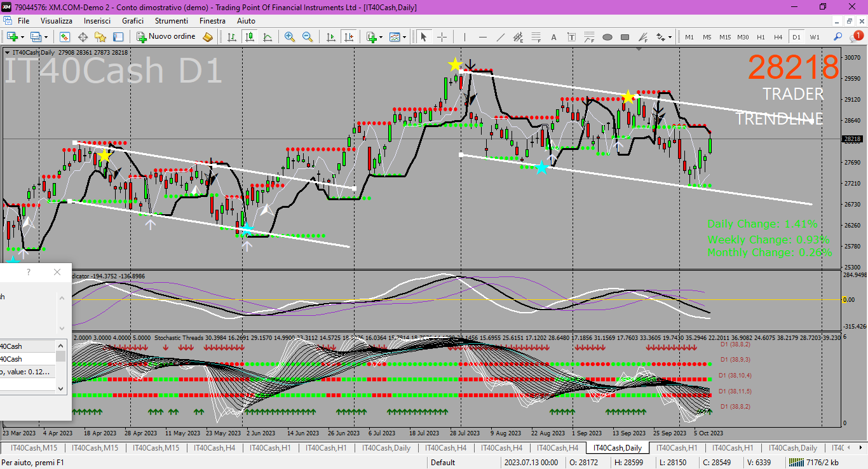Open the File menu
Viewport: 868px width, 469px height.
coord(24,21)
